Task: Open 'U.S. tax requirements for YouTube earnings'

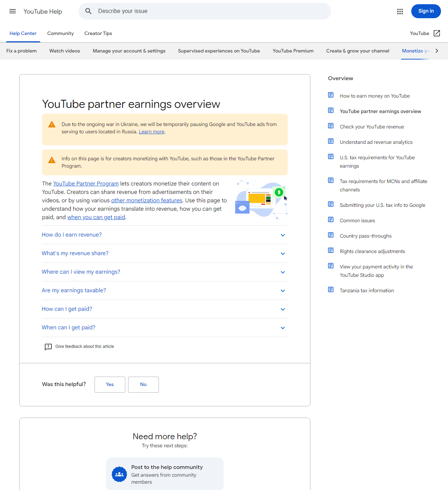Action: tap(377, 162)
